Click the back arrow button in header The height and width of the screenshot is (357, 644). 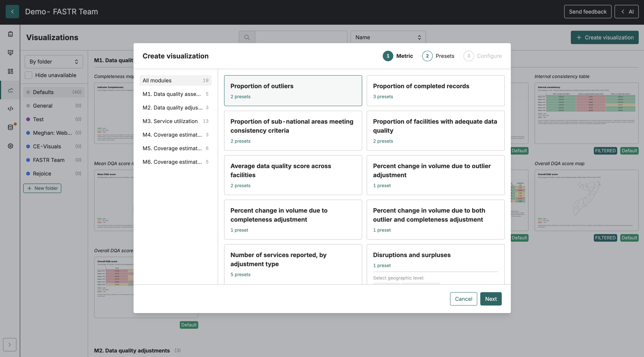12,11
